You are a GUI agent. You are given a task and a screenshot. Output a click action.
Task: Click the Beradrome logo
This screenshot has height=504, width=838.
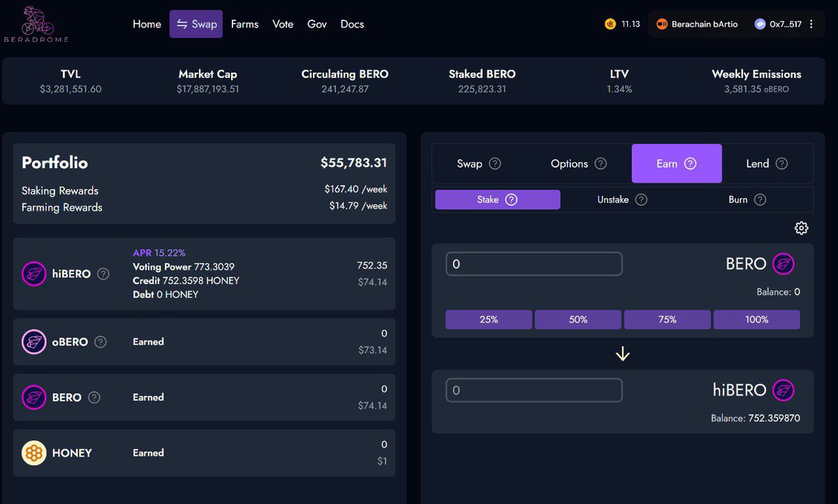point(38,24)
